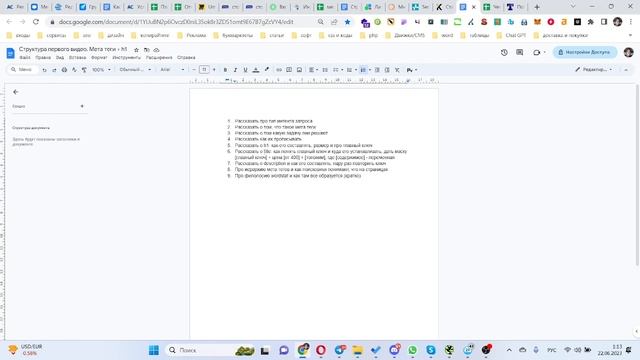Open the Google Docs home icon

(x=10, y=53)
